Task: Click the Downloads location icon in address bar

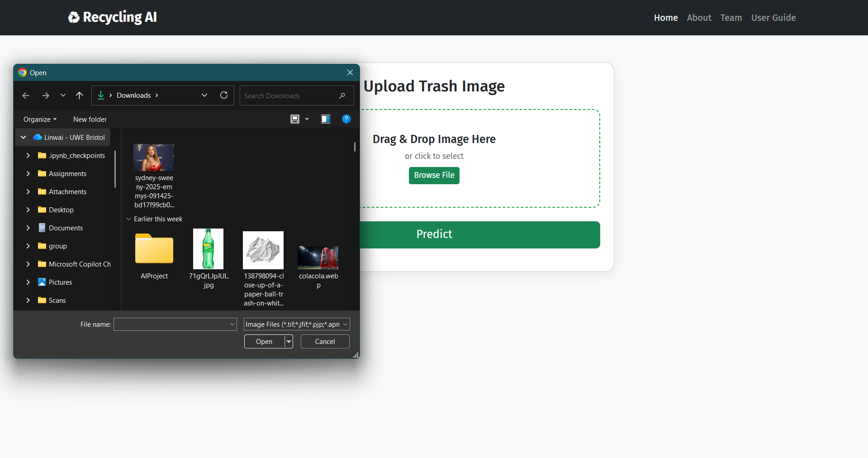Action: (x=101, y=95)
